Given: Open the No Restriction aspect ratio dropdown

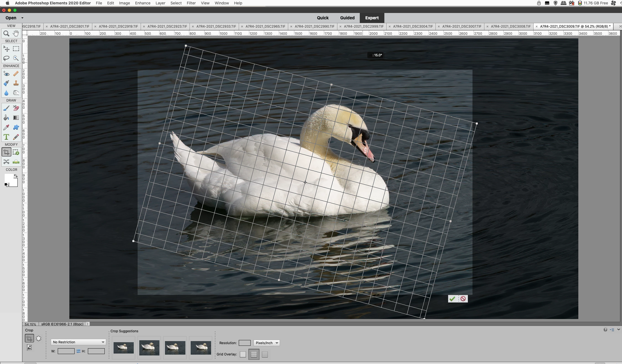Looking at the screenshot, I should coord(78,342).
